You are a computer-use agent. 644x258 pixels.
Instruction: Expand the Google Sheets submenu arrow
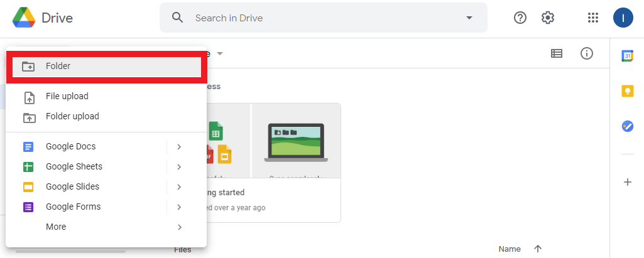point(179,167)
